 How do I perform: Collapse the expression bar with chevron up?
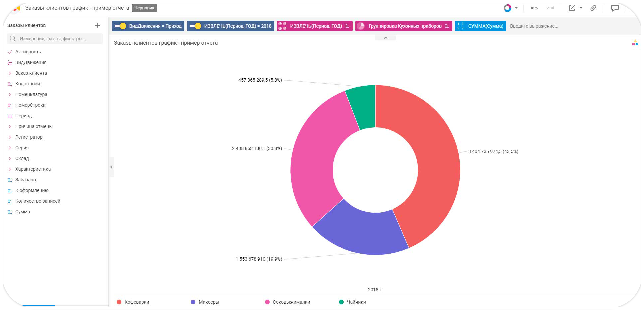point(385,38)
